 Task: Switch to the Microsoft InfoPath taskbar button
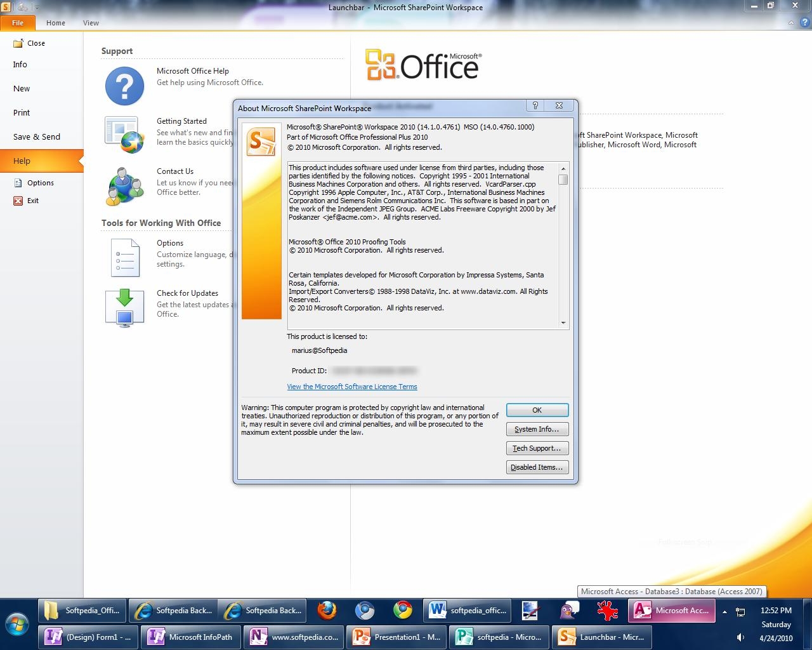pos(191,637)
